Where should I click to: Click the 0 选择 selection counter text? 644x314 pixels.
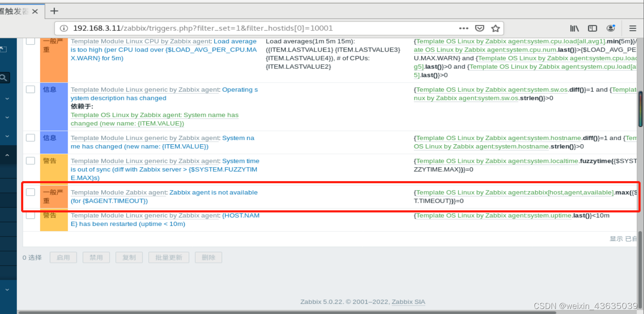(32, 257)
